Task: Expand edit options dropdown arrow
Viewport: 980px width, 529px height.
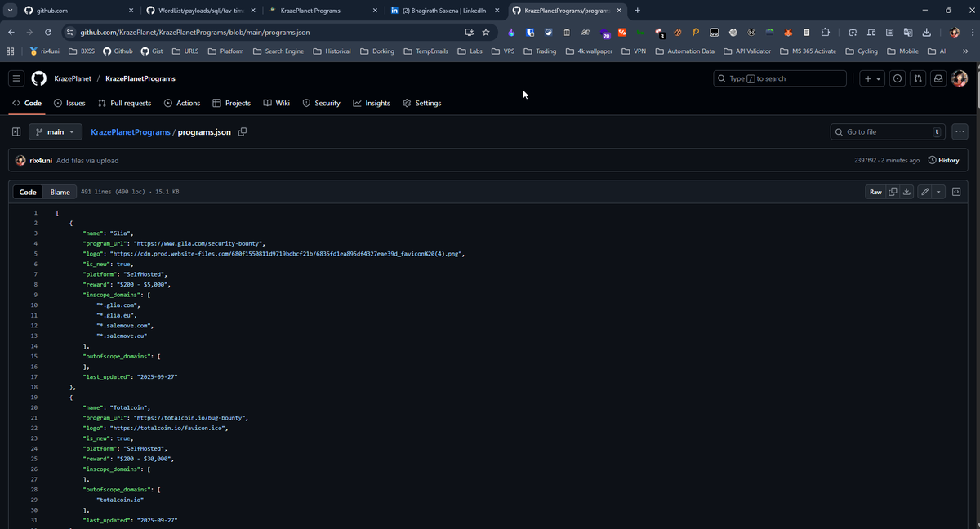Action: (x=939, y=192)
